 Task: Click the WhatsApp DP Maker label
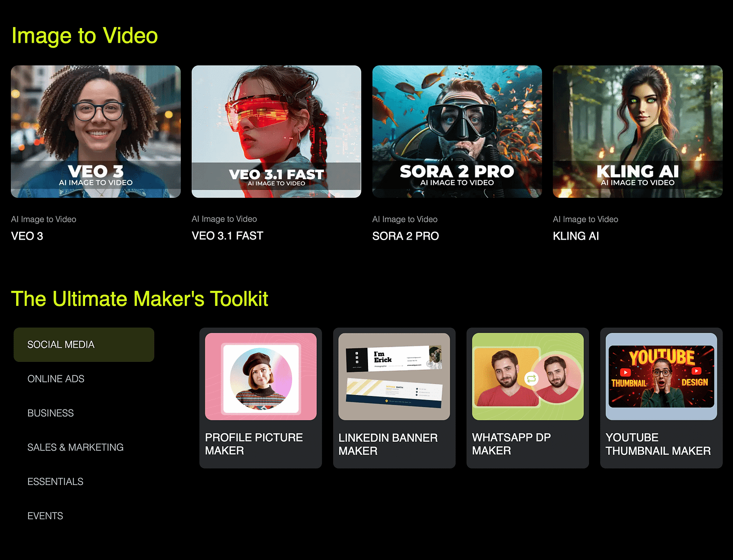511,444
